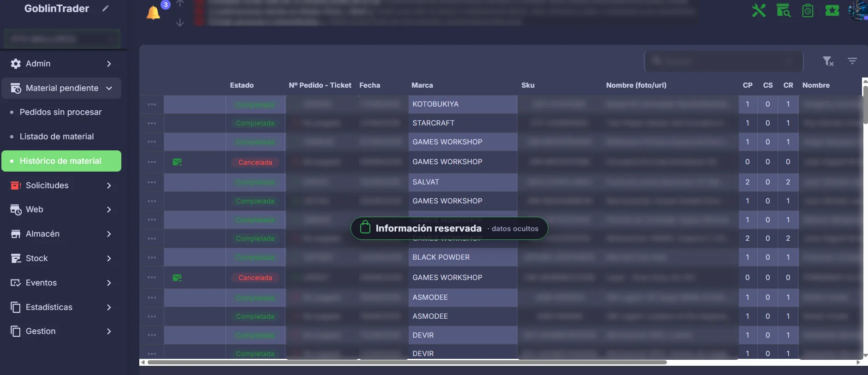Collapse the Material pendiente chevron
Screen dimensions: 868x375
(x=109, y=88)
